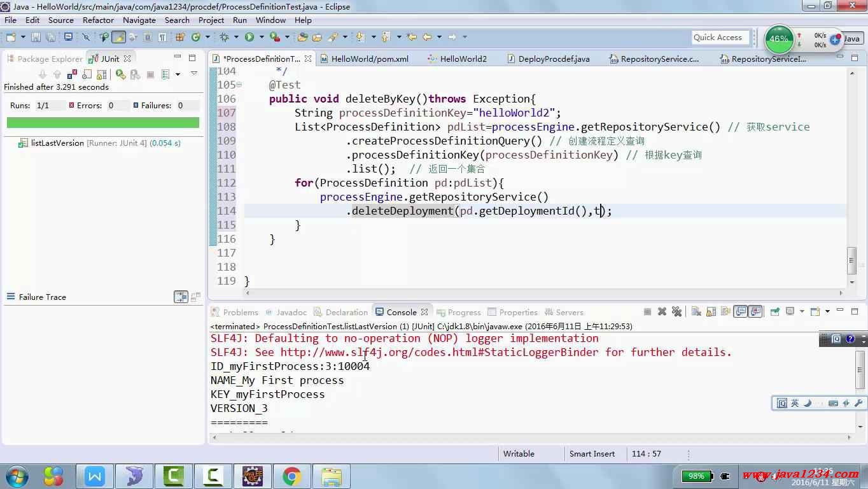Close the ProcessDefinitionTest.java editor tab
868x489 pixels.
pos(308,59)
